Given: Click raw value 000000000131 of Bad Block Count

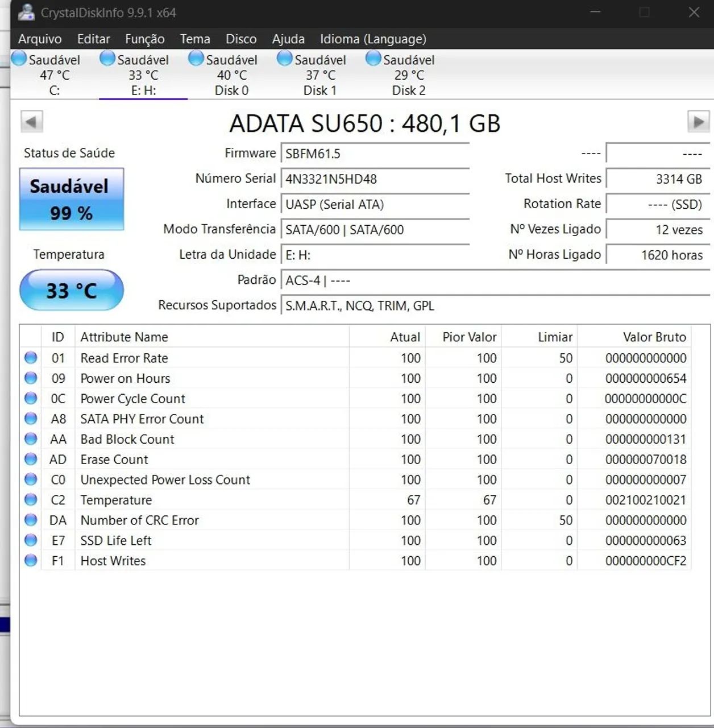Looking at the screenshot, I should click(646, 439).
